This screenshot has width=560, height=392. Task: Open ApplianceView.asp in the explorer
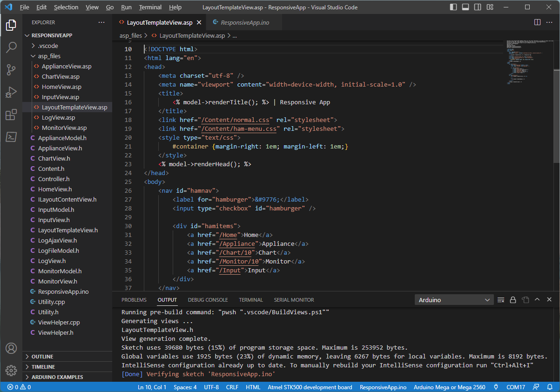click(67, 66)
